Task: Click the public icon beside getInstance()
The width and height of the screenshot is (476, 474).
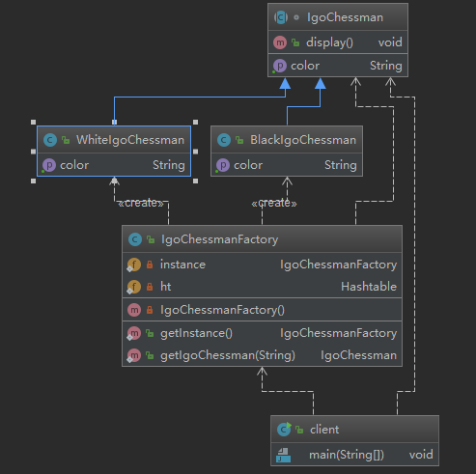Action: click(150, 333)
